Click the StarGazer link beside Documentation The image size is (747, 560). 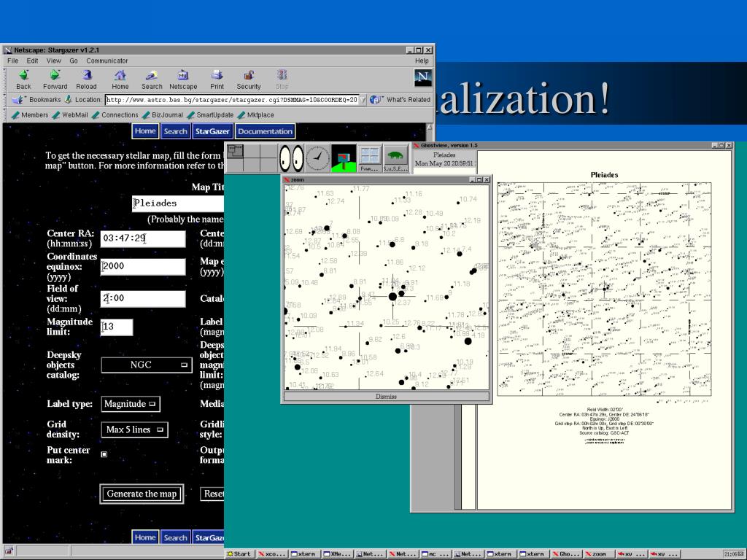(x=212, y=131)
